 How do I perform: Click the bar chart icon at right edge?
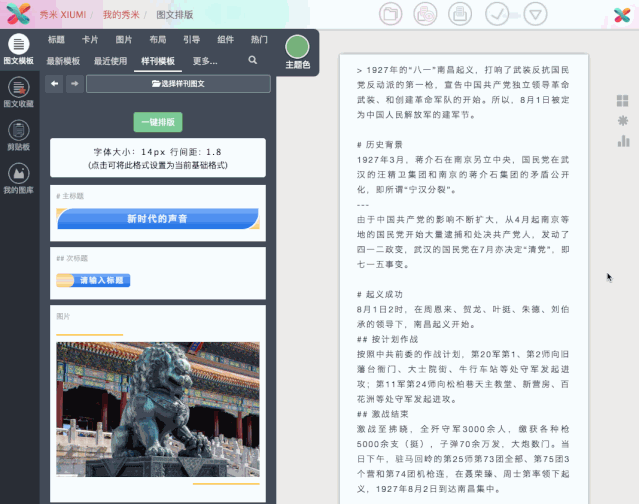click(623, 141)
